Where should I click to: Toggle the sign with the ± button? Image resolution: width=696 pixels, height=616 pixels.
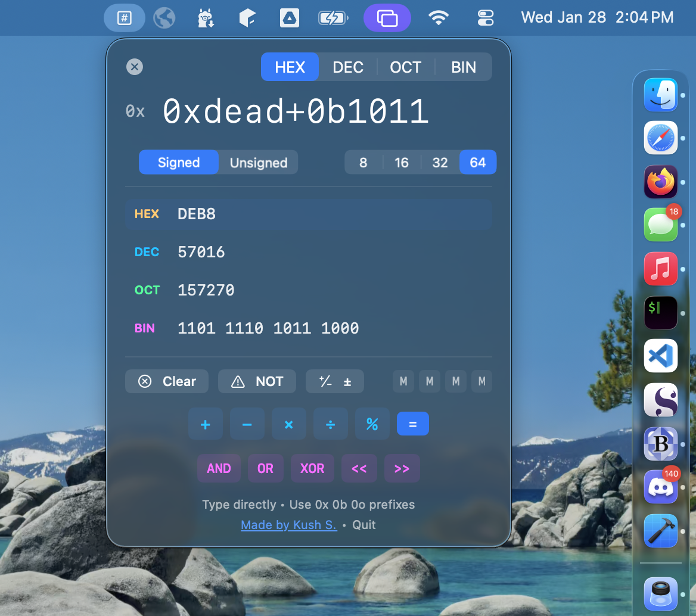[x=334, y=381]
